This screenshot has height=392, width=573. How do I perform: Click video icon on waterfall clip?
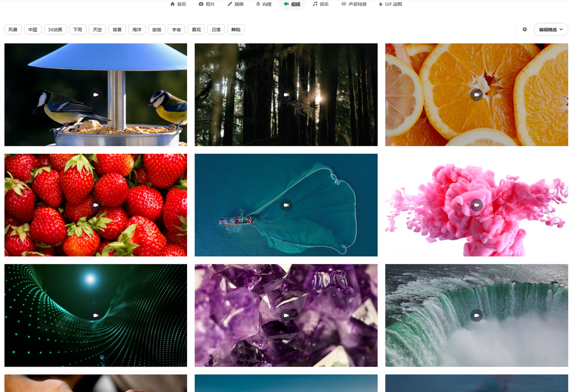[x=476, y=315]
